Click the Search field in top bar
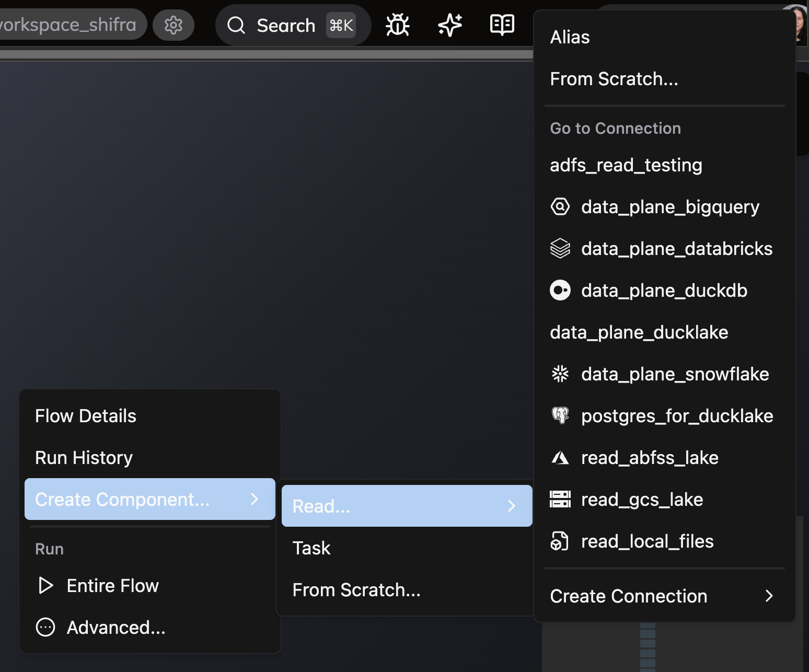This screenshot has height=672, width=809. click(x=293, y=25)
